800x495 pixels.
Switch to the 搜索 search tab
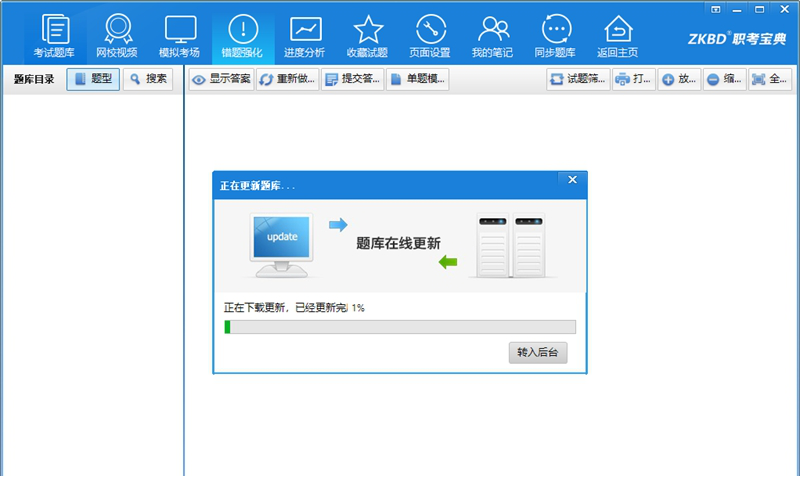click(x=148, y=79)
